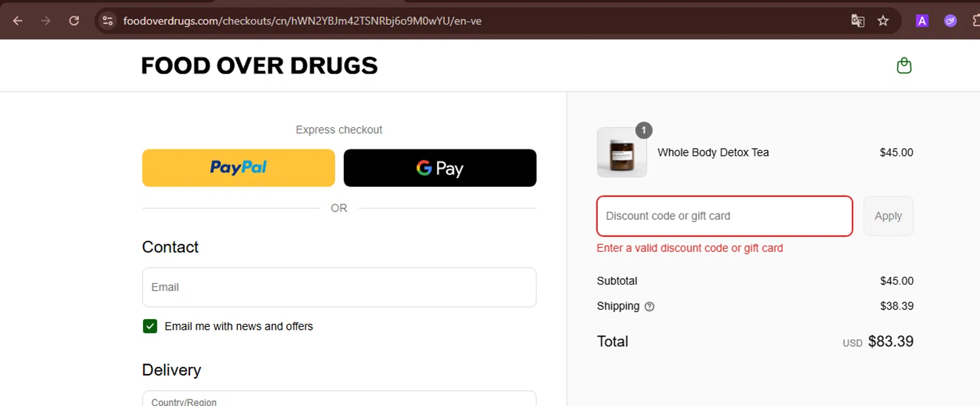
Task: Click the Subtotal $45.00 value
Action: [x=896, y=281]
